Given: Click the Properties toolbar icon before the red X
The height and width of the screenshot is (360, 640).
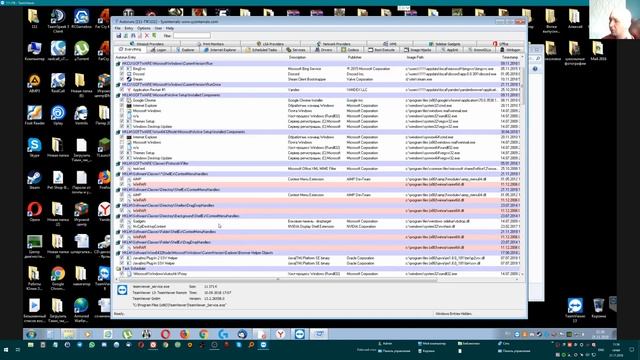Looking at the screenshot, I should pos(140,36).
